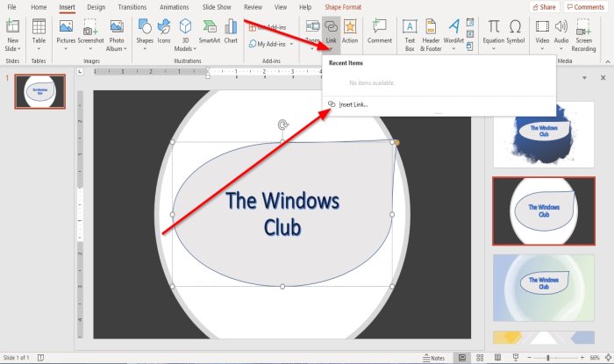Click the Action star icon
Viewport: 614px width, 364px height.
350,26
